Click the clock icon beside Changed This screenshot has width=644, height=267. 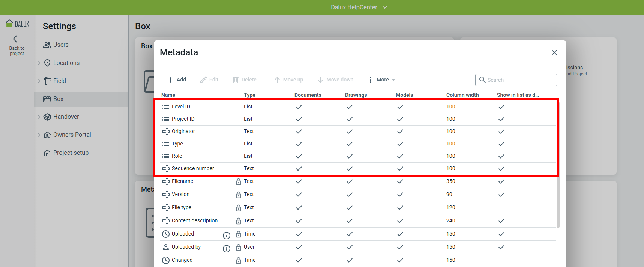[165, 260]
